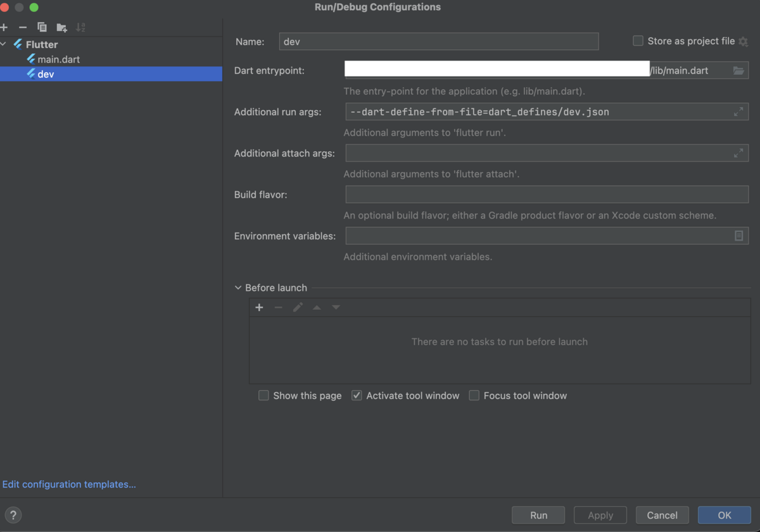Click the Cancel button

click(662, 515)
